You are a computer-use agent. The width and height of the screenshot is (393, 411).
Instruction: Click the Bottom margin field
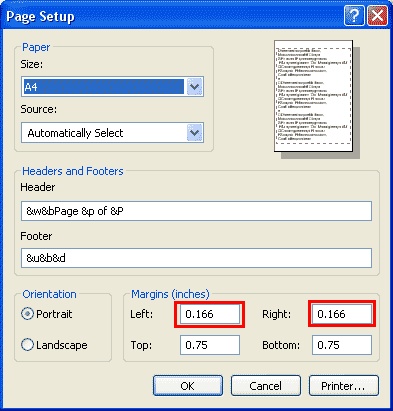point(342,345)
